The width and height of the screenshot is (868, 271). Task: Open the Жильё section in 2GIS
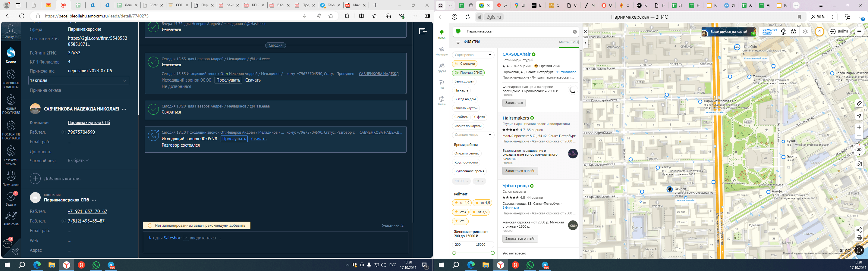click(442, 101)
